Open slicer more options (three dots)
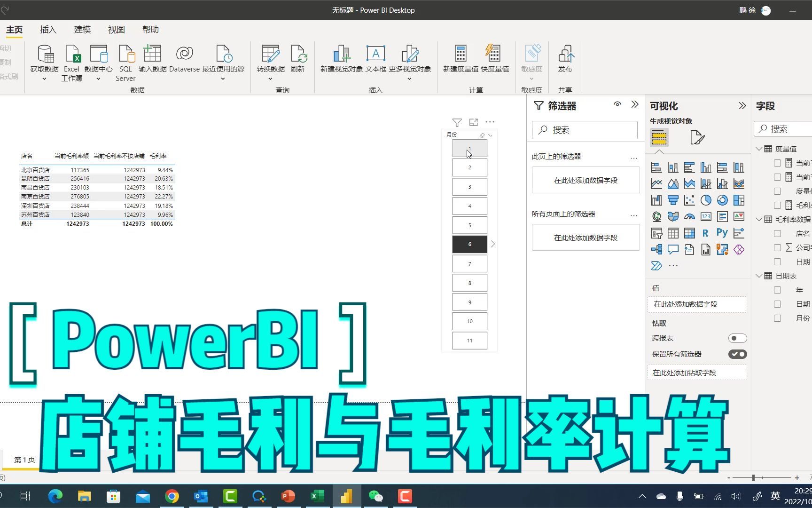This screenshot has width=812, height=508. [490, 122]
